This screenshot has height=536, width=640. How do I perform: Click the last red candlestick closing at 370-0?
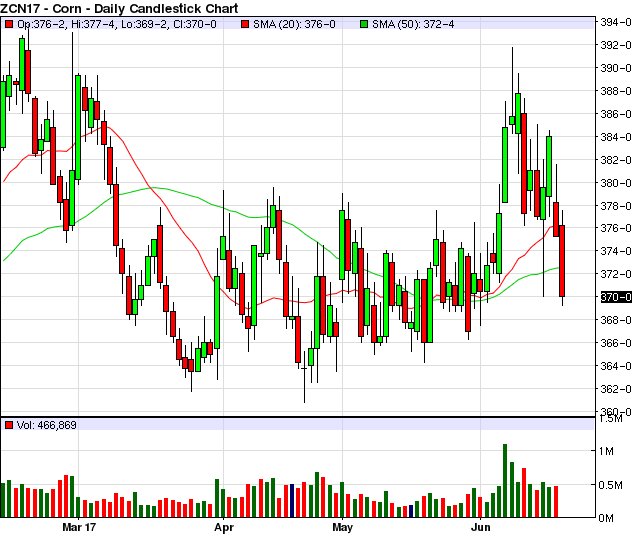(x=562, y=261)
